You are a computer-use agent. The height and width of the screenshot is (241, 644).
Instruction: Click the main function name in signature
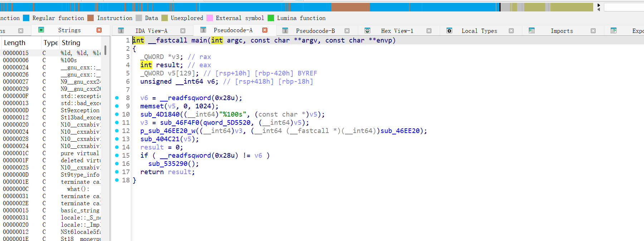[199, 40]
